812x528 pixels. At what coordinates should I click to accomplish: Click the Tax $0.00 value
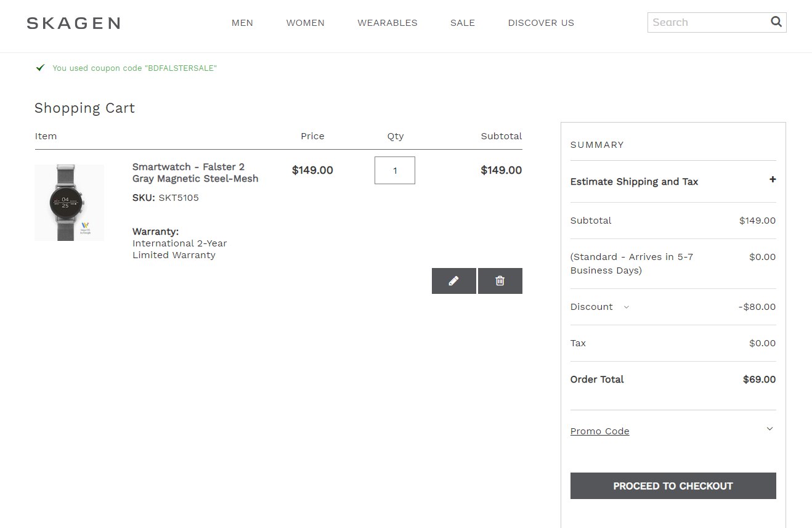pos(763,343)
